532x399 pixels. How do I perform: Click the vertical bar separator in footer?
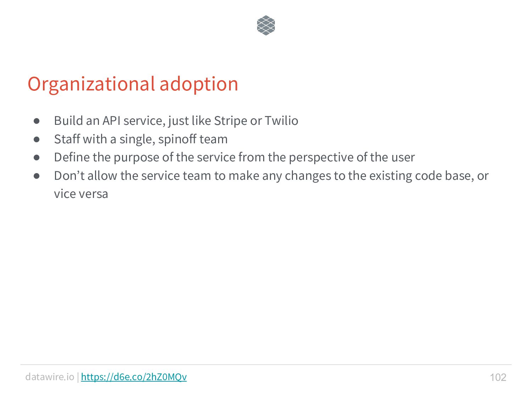pyautogui.click(x=78, y=377)
